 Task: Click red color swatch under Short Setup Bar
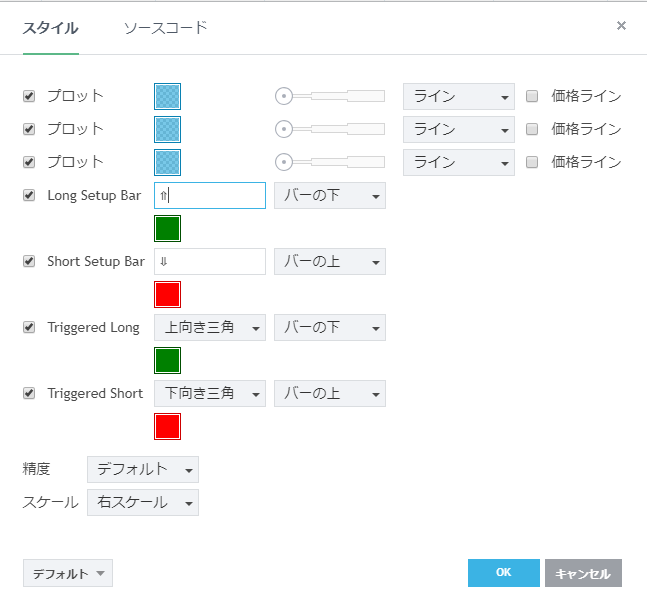click(167, 294)
